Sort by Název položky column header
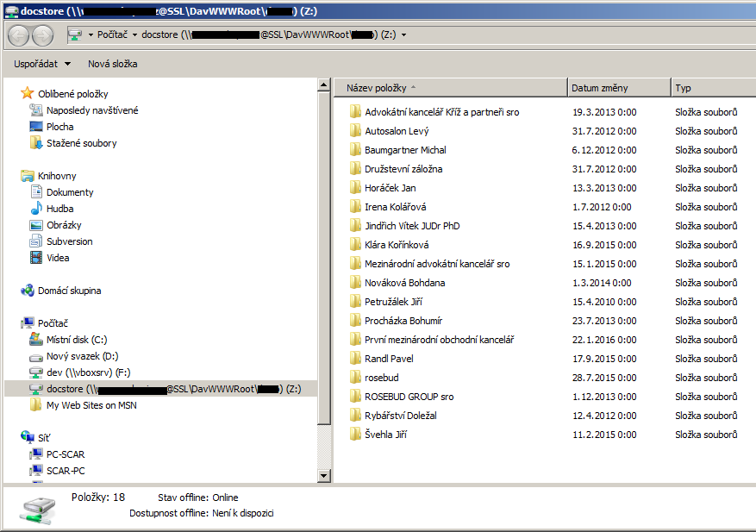Screen dimensions: 756x532 coord(376,88)
